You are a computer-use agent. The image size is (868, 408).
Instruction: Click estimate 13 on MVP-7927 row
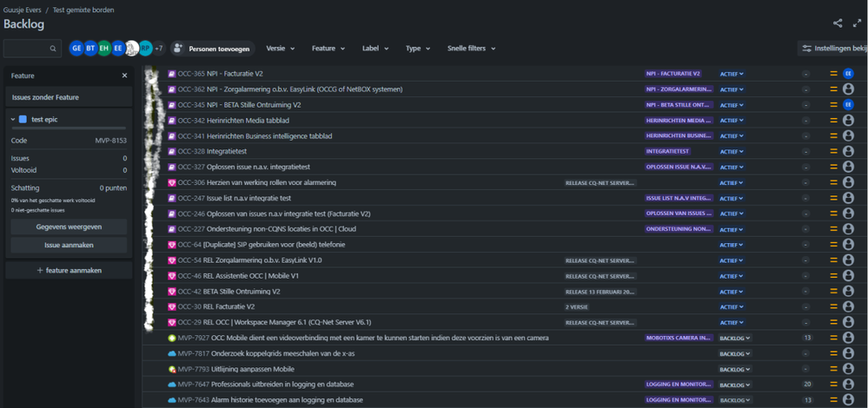point(806,338)
